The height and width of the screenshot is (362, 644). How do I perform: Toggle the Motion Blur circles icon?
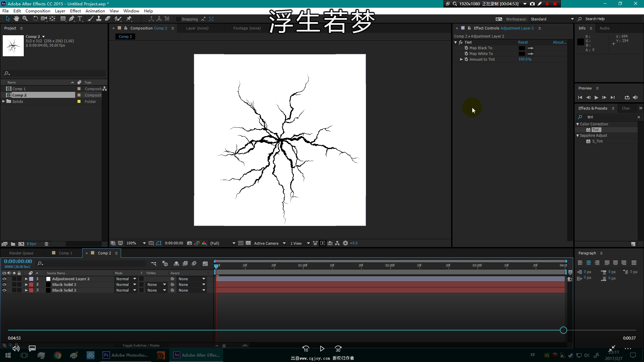coord(194,264)
